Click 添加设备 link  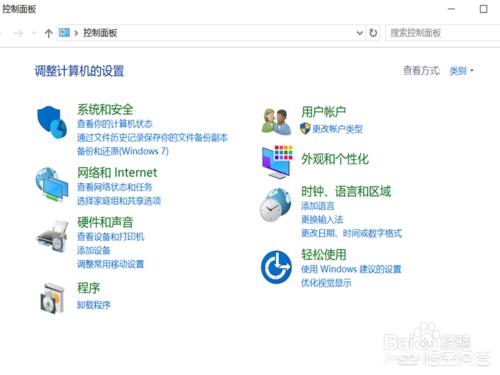(94, 250)
